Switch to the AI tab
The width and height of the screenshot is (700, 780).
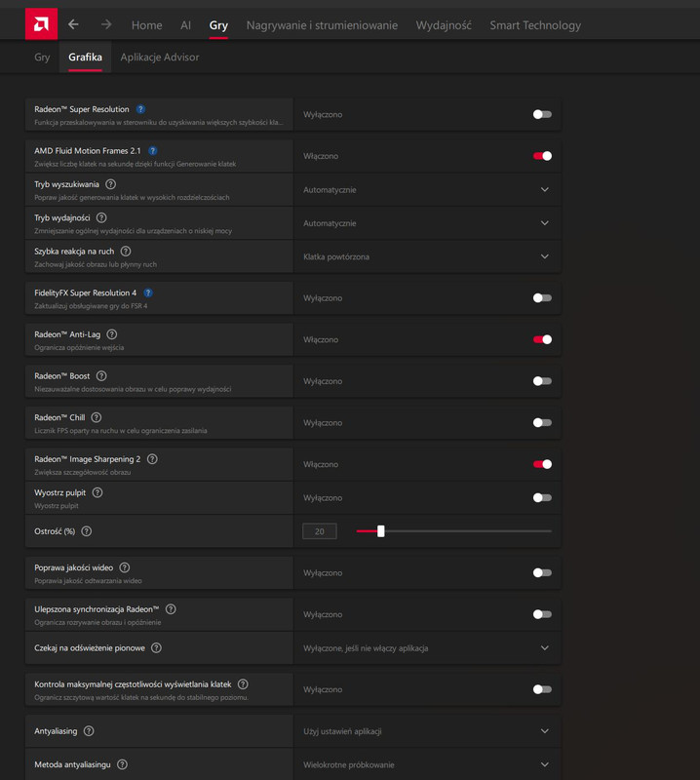tap(185, 25)
